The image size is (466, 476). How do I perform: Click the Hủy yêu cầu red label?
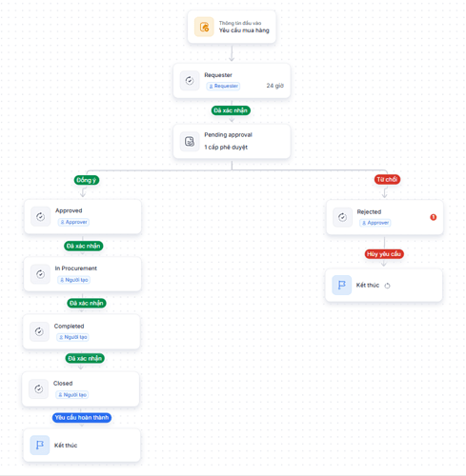click(384, 254)
